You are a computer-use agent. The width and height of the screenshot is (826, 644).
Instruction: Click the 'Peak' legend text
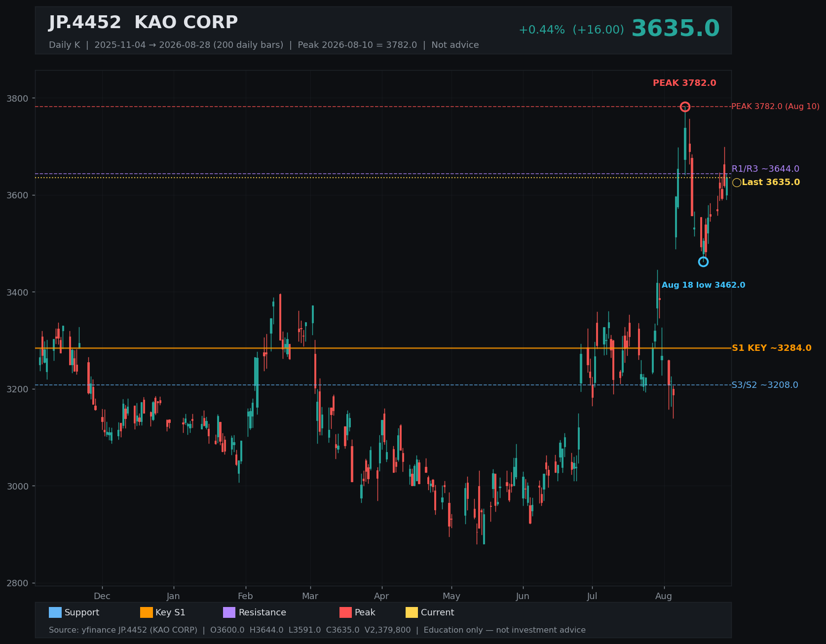click(x=365, y=612)
